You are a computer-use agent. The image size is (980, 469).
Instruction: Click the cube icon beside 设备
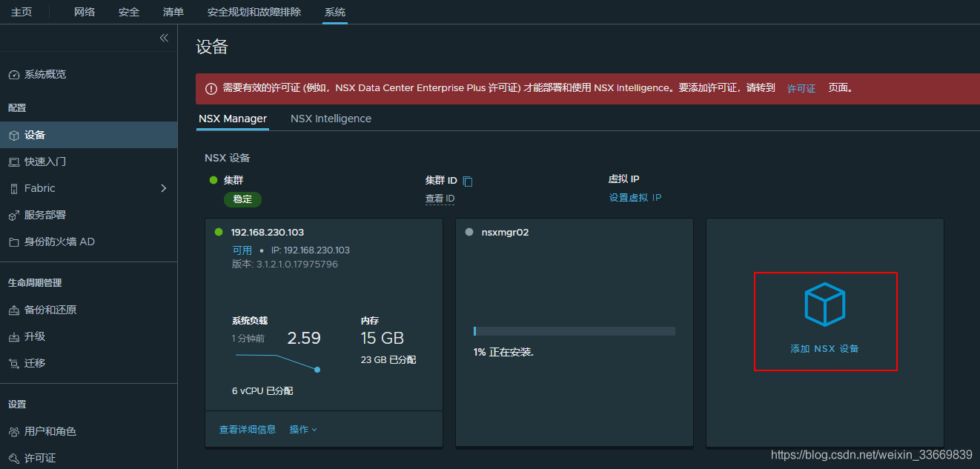click(x=13, y=136)
